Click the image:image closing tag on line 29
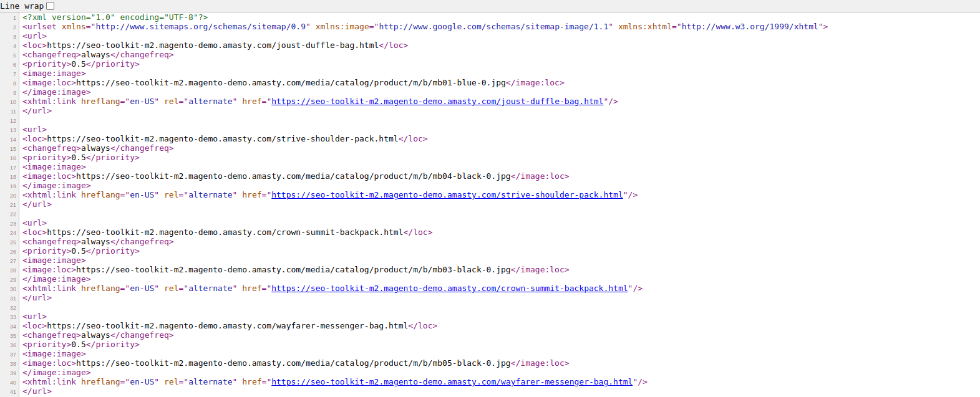 tap(57, 279)
